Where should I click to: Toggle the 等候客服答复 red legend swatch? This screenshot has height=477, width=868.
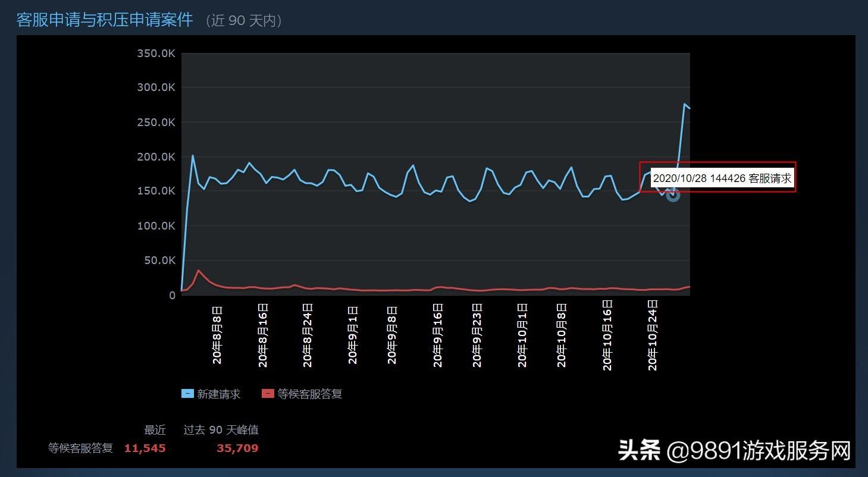tap(268, 394)
